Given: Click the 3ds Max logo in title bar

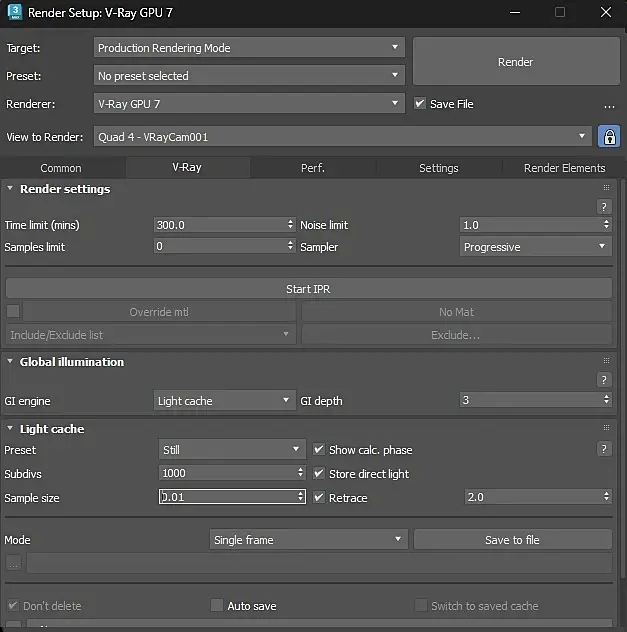Looking at the screenshot, I should [13, 13].
